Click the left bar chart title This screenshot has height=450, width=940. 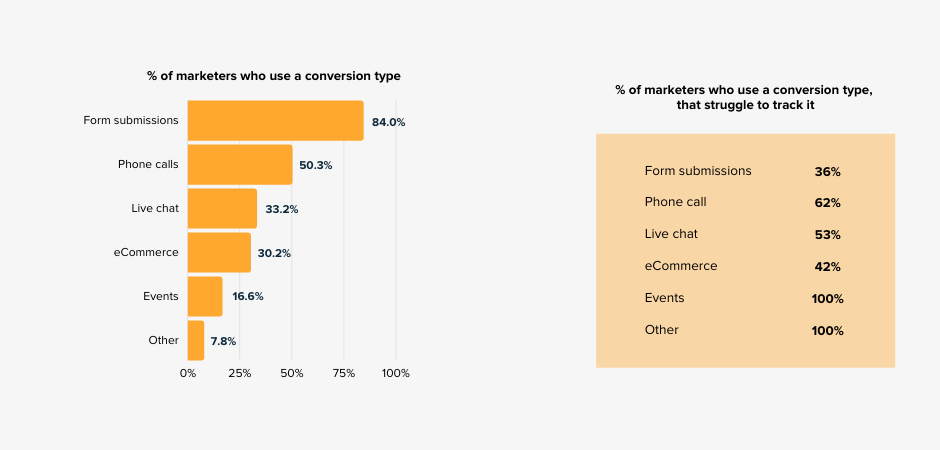click(x=274, y=76)
